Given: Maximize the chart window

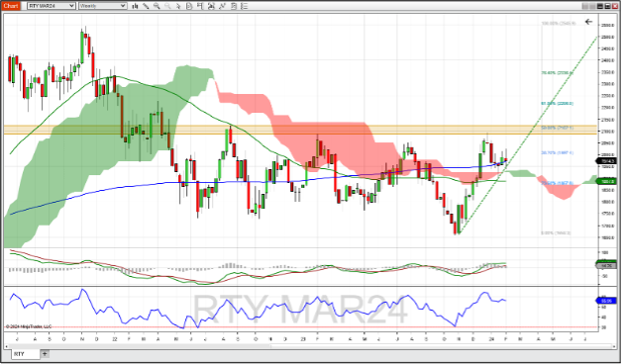Looking at the screenshot, I should pos(608,6).
